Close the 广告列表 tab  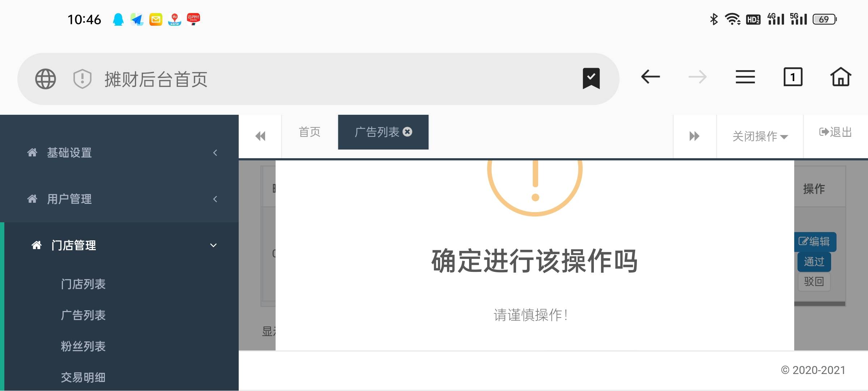pos(408,132)
